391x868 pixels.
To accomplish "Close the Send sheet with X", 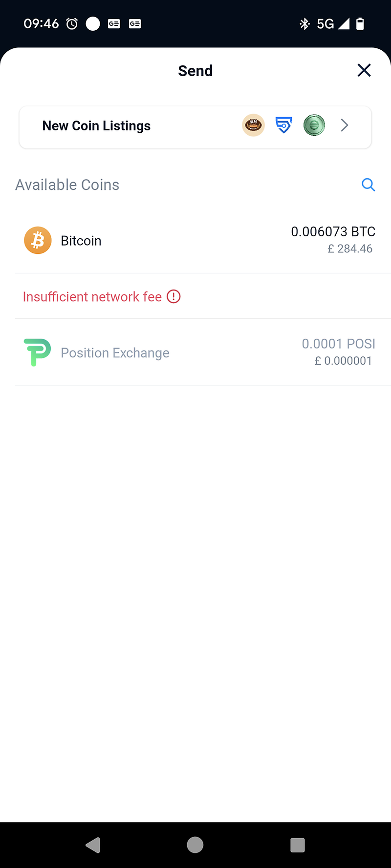I will click(x=364, y=70).
